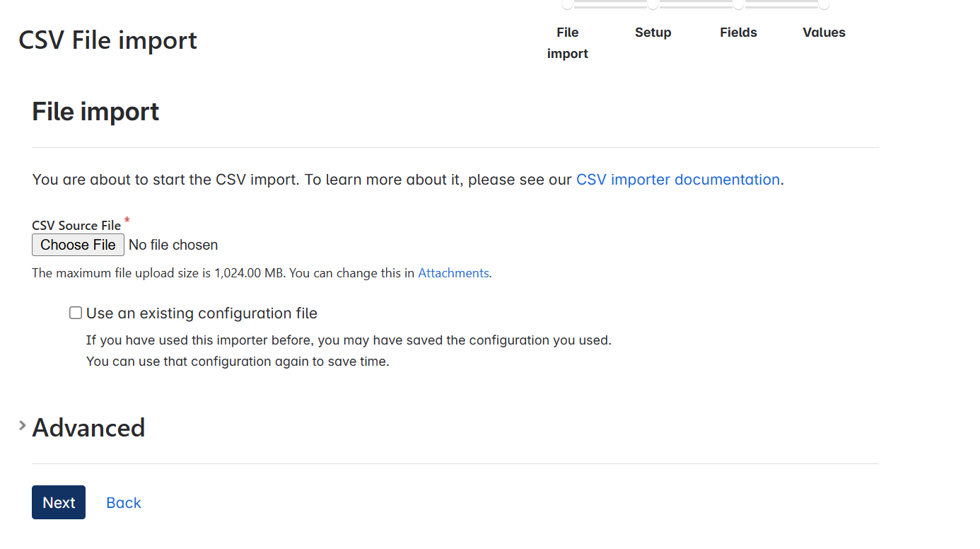Follow the Attachments settings link
This screenshot has width=980, height=549.
453,272
